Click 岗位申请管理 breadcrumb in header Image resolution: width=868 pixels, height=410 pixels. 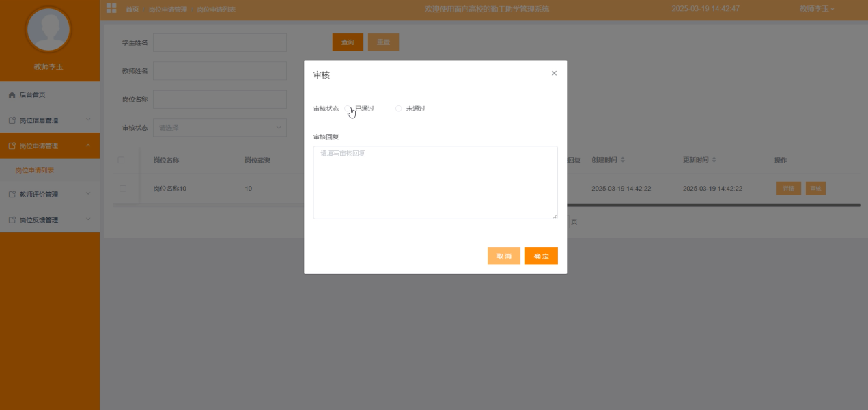tap(168, 10)
